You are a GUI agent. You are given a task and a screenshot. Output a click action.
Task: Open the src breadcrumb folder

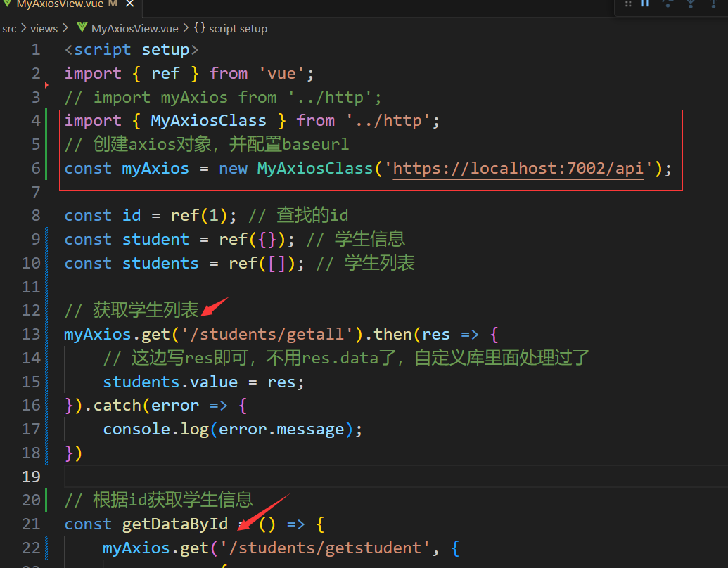click(9, 29)
